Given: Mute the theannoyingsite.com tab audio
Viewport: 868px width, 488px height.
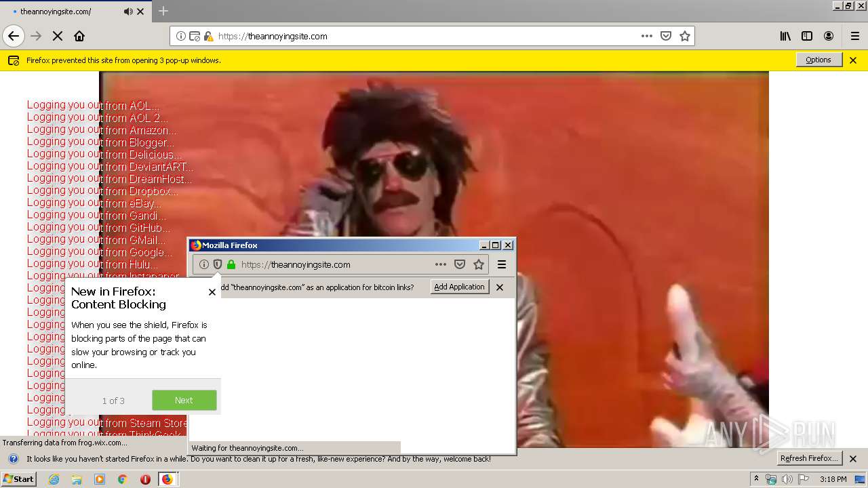Looking at the screenshot, I should (x=128, y=12).
